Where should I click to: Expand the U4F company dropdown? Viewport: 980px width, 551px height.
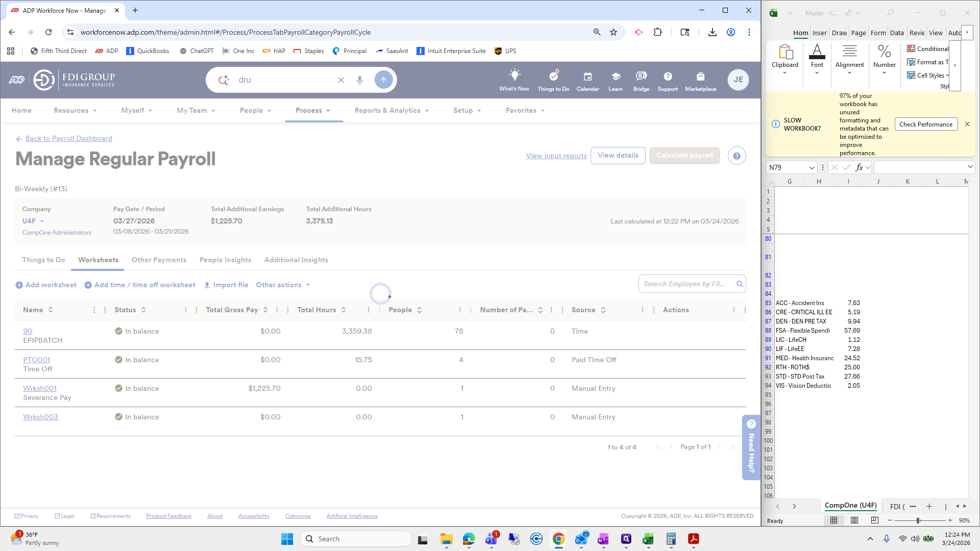point(42,221)
